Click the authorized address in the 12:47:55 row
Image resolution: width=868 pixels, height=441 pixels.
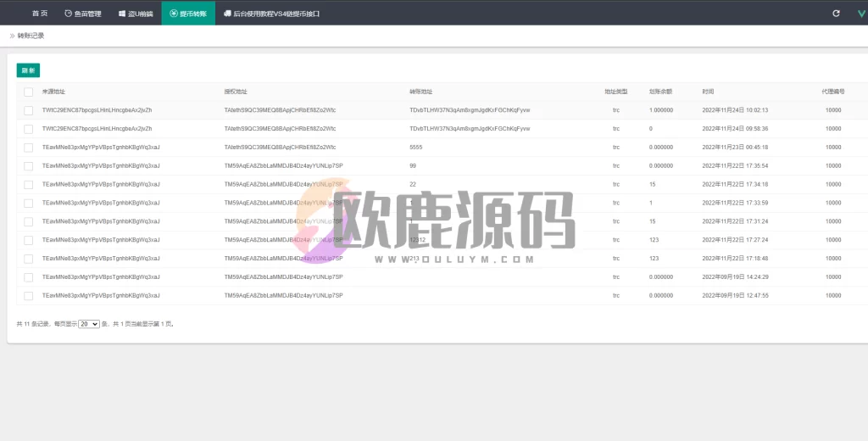pyautogui.click(x=283, y=296)
